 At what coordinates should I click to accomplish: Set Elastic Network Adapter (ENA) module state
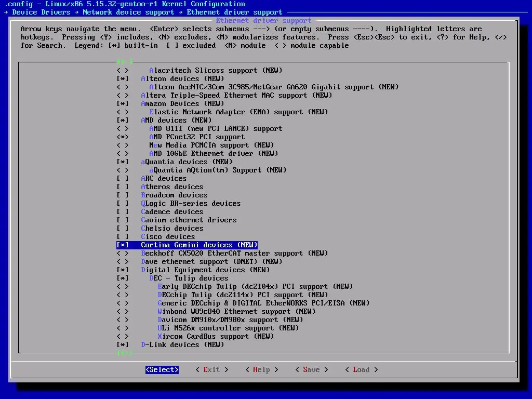pyautogui.click(x=123, y=112)
